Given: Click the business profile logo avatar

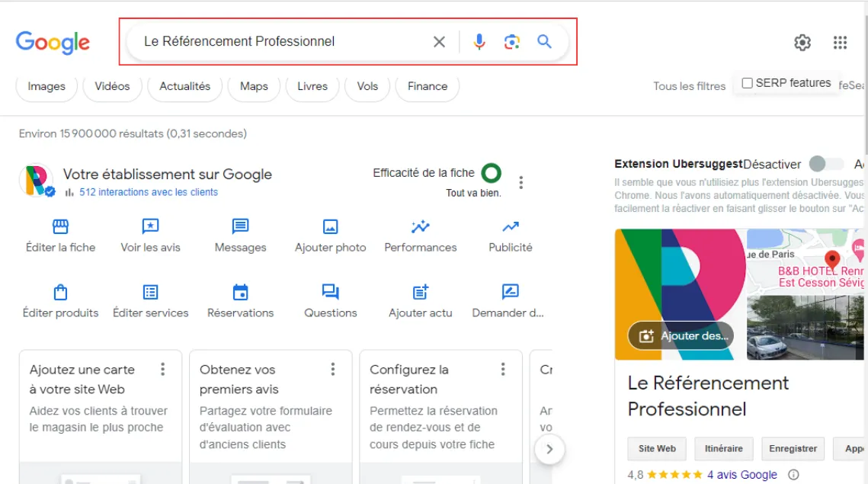Looking at the screenshot, I should (x=37, y=181).
